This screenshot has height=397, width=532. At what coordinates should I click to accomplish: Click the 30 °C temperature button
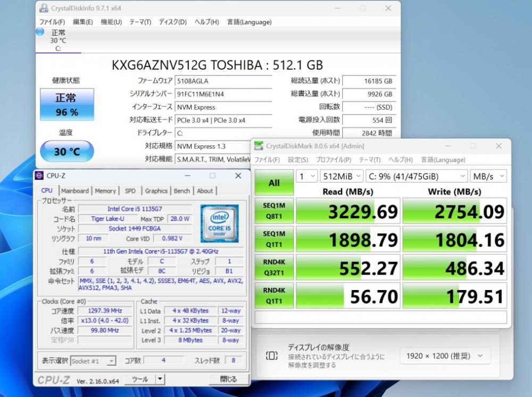67,151
